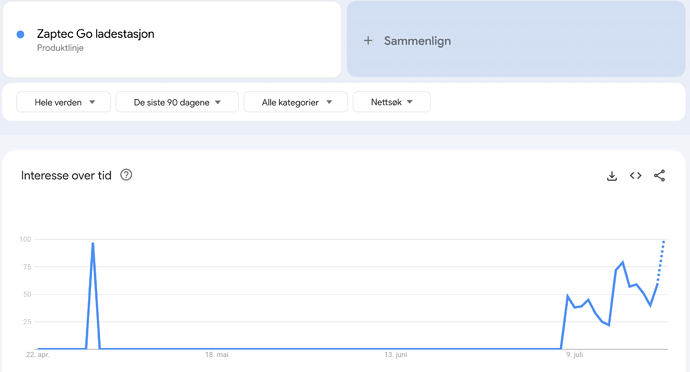This screenshot has height=372, width=690.
Task: Click the plus icon beside Sammenlign
Action: tap(368, 41)
